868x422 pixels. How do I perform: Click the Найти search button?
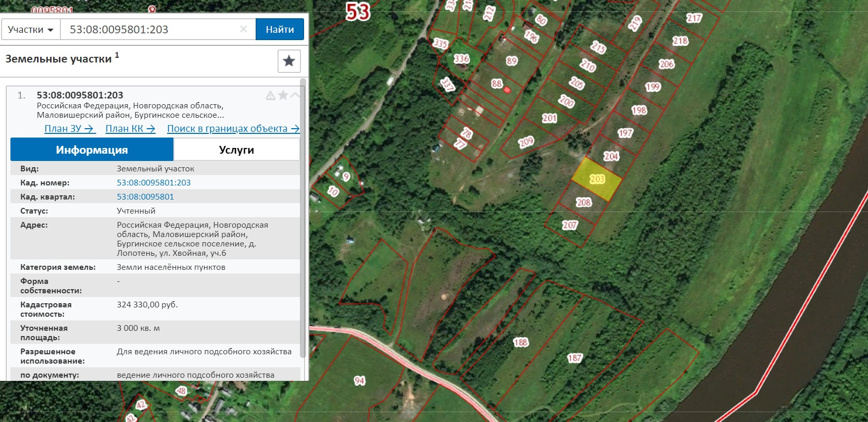pos(280,30)
